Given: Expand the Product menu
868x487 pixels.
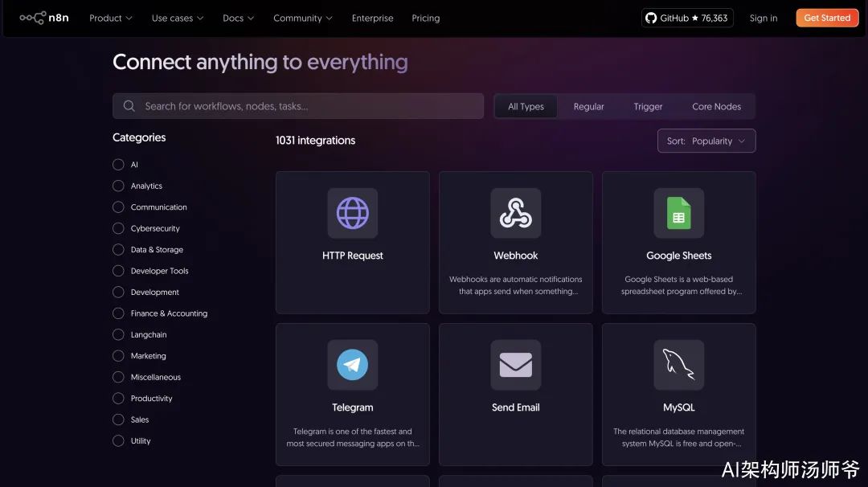Looking at the screenshot, I should 111,18.
